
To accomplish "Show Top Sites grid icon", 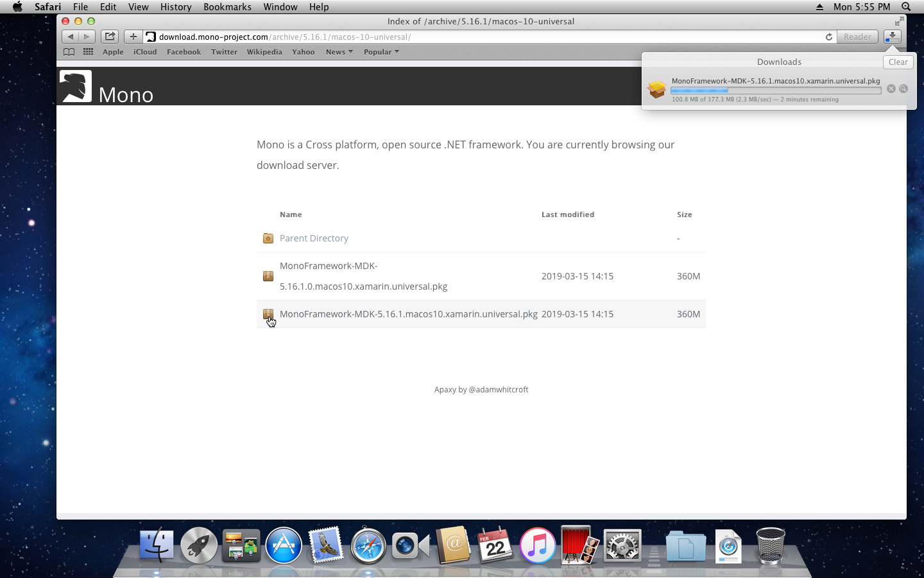I will pyautogui.click(x=88, y=52).
